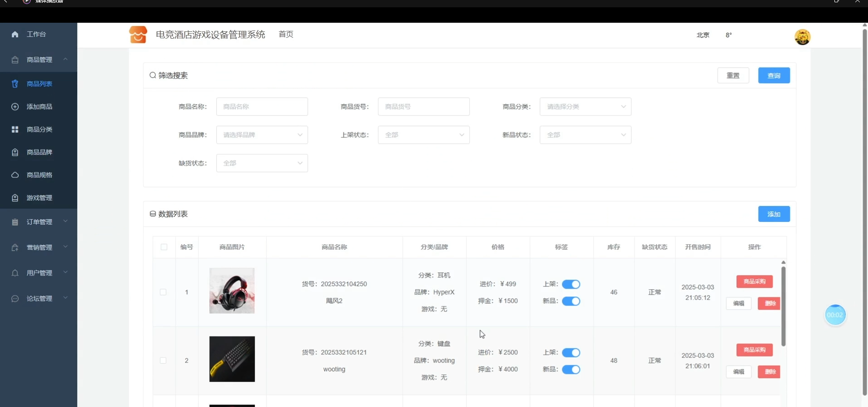Open the 缺货状态 dropdown filter

[262, 163]
